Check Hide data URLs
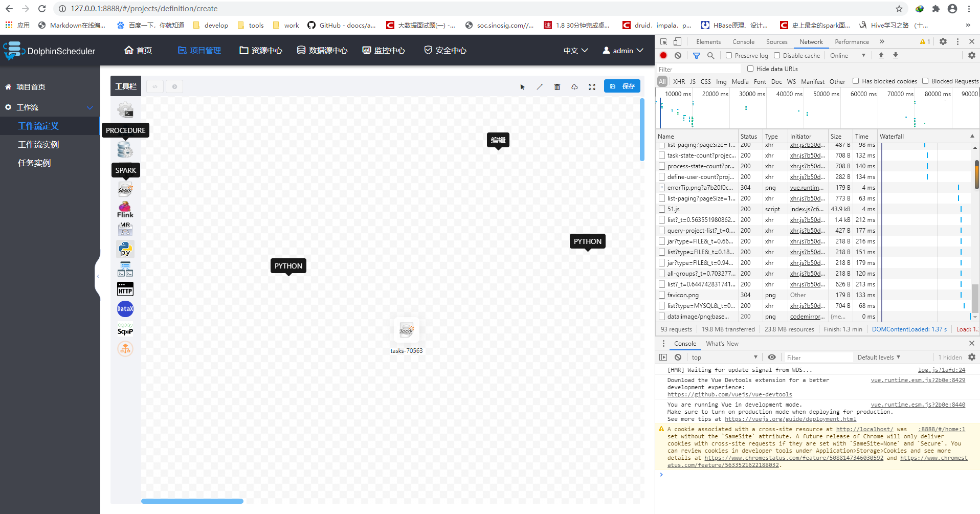This screenshot has width=980, height=514. click(x=750, y=69)
